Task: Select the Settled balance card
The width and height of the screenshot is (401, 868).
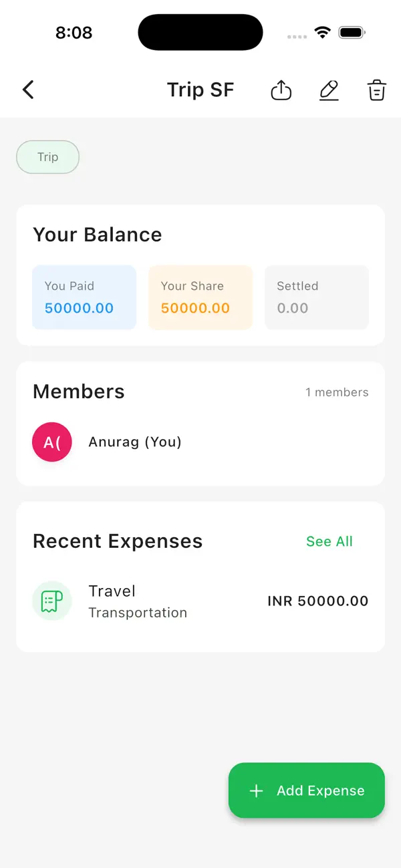Action: tap(316, 297)
